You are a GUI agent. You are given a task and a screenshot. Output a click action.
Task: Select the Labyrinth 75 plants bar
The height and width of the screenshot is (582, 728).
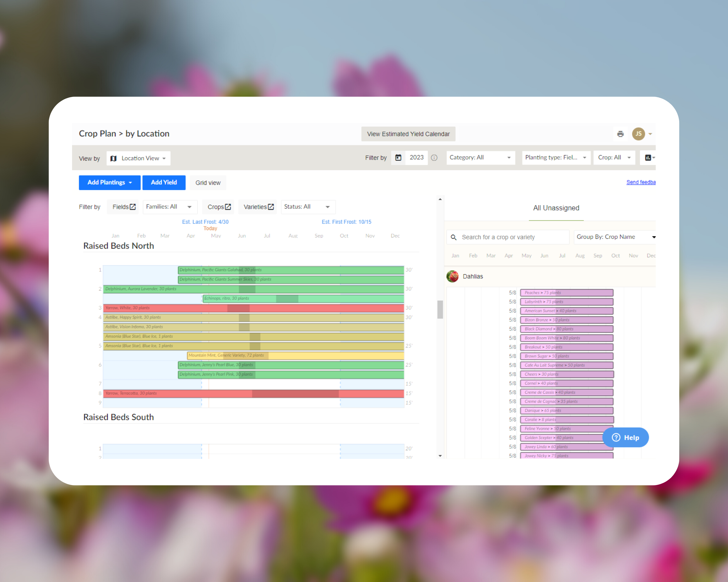(x=566, y=302)
